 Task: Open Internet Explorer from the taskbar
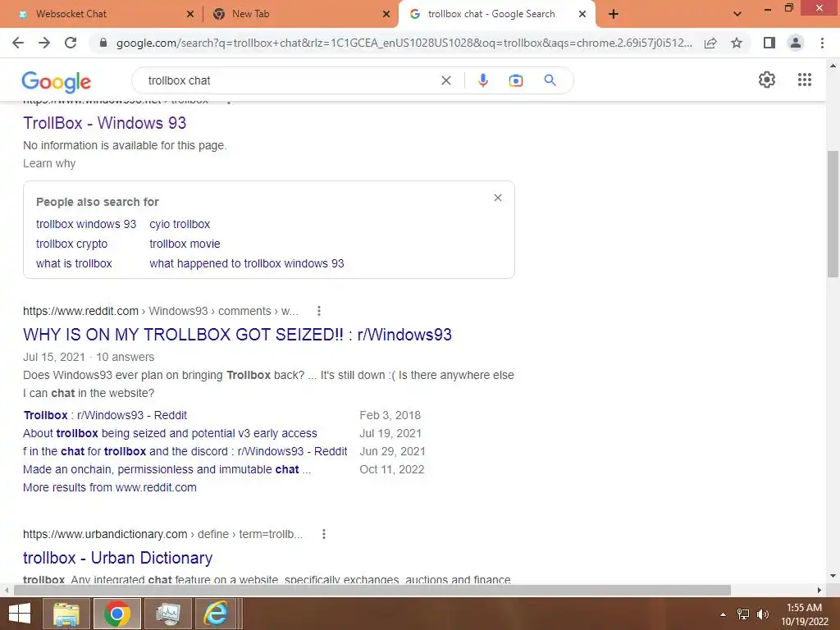click(216, 614)
